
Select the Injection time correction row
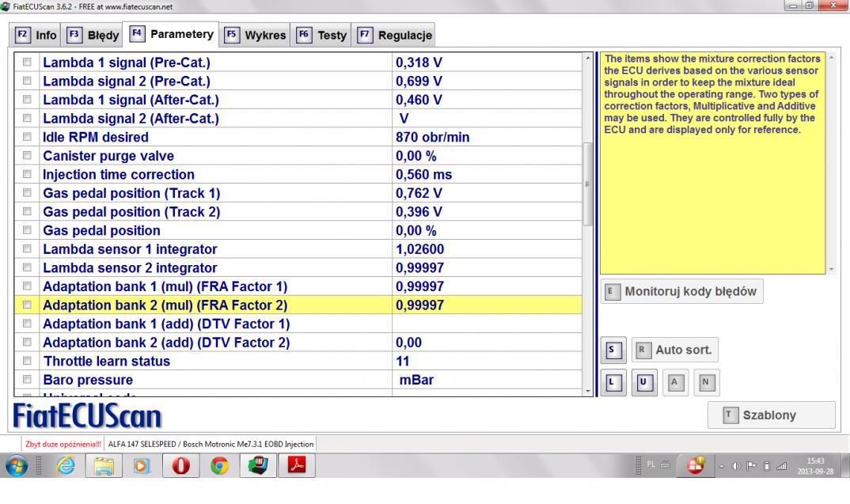119,175
